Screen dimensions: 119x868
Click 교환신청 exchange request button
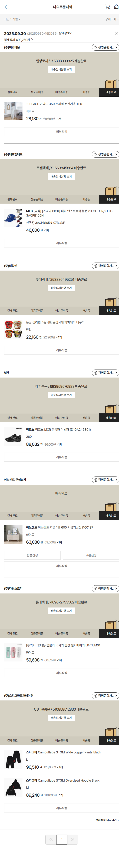91,555
